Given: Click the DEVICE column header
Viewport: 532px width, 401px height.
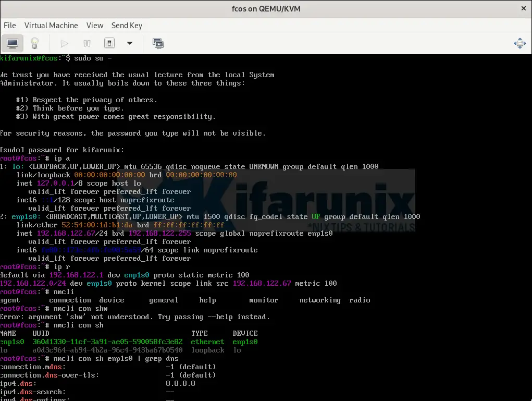Looking at the screenshot, I should [245, 333].
